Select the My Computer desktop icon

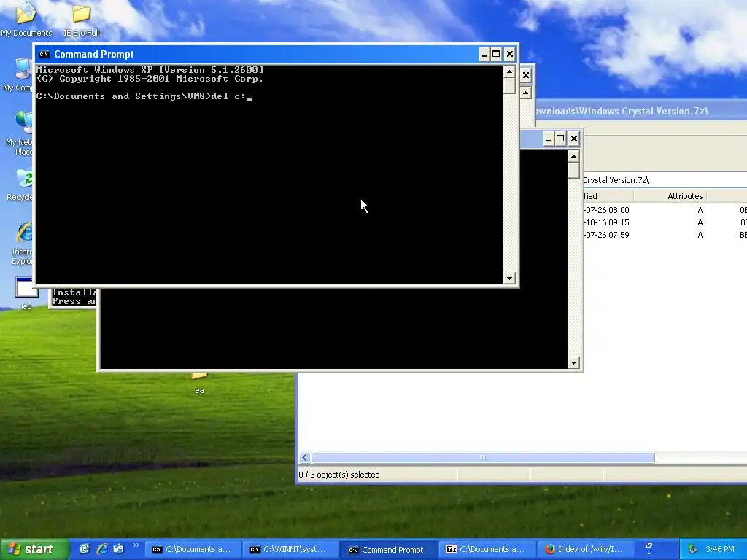18,75
